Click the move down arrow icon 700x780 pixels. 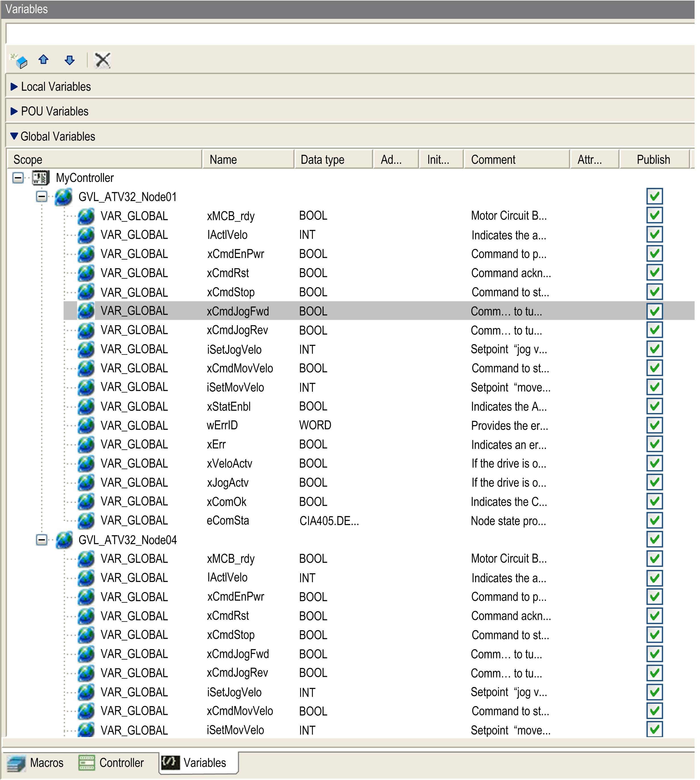click(x=70, y=60)
